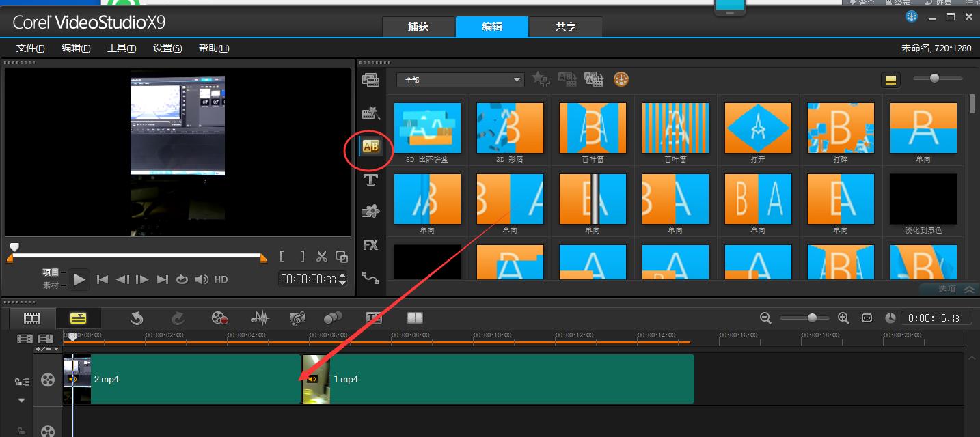Switch to Storyboard view
The height and width of the screenshot is (437, 980).
(x=32, y=318)
